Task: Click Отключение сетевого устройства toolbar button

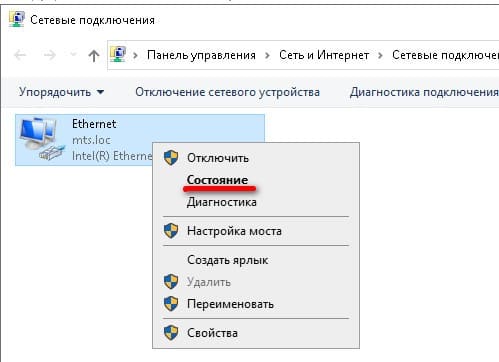Action: (x=227, y=92)
